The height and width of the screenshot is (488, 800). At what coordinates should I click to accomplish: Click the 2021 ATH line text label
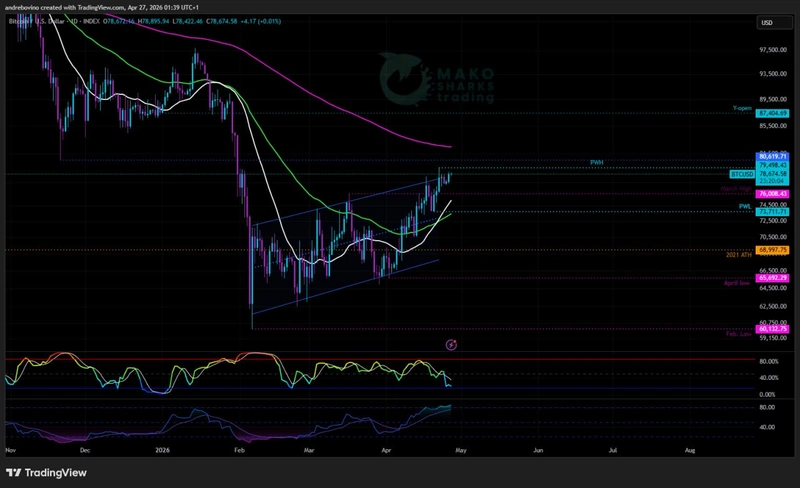(738, 256)
